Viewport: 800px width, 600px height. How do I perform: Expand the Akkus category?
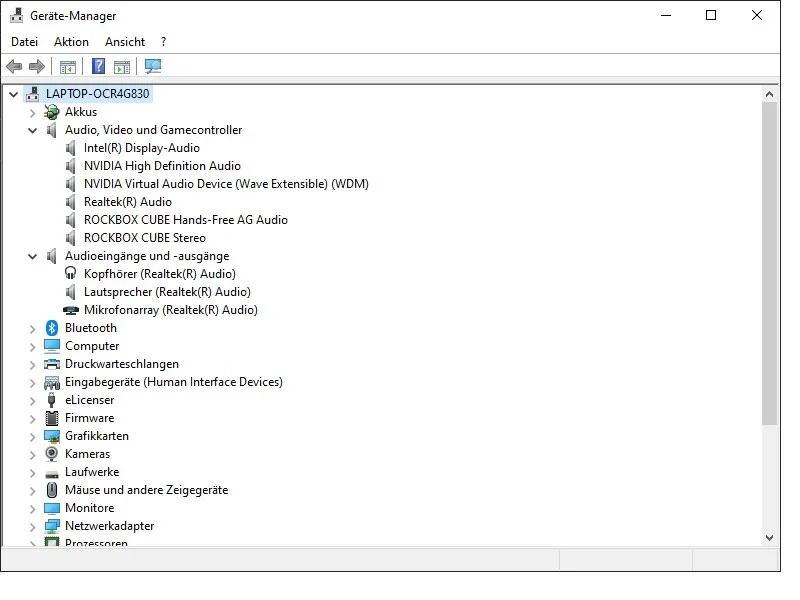33,112
